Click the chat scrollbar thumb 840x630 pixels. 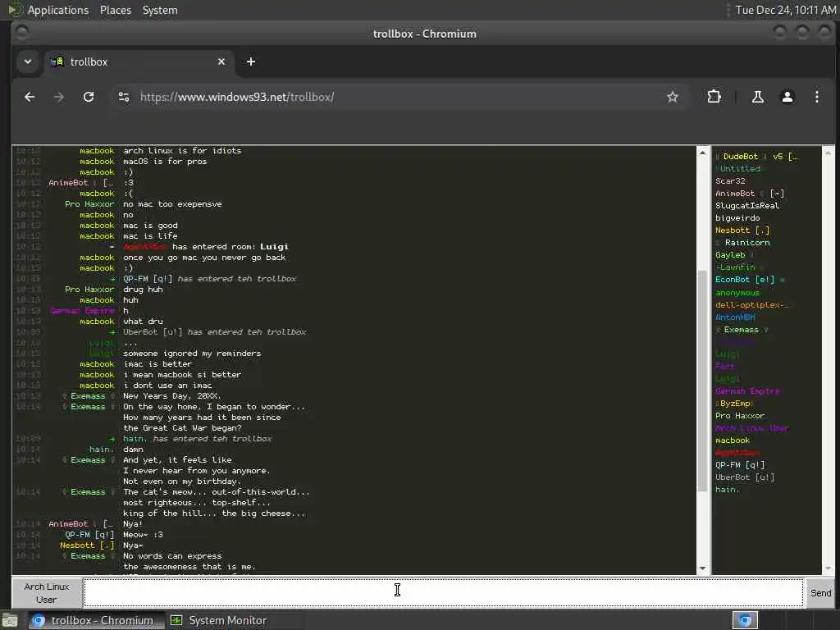pyautogui.click(x=702, y=381)
